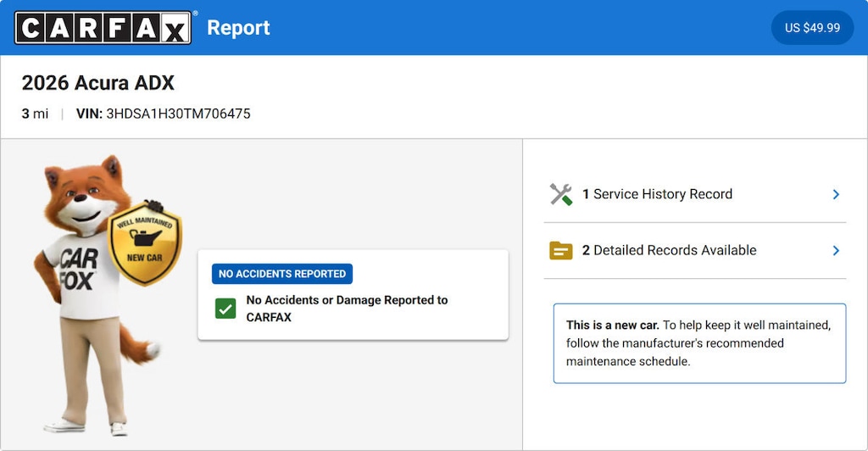Screen dimensions: 868x451
Task: Click the yellow folder records icon
Action: 561,251
